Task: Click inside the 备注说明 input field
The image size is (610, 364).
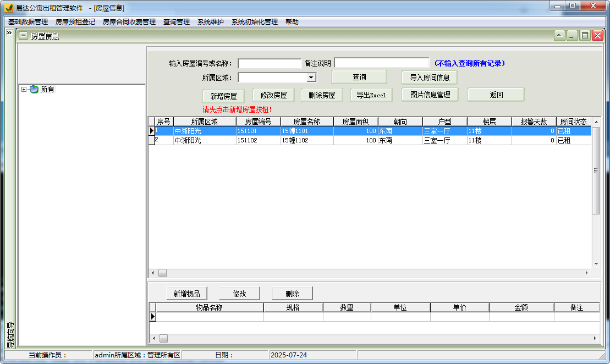Action: (381, 62)
